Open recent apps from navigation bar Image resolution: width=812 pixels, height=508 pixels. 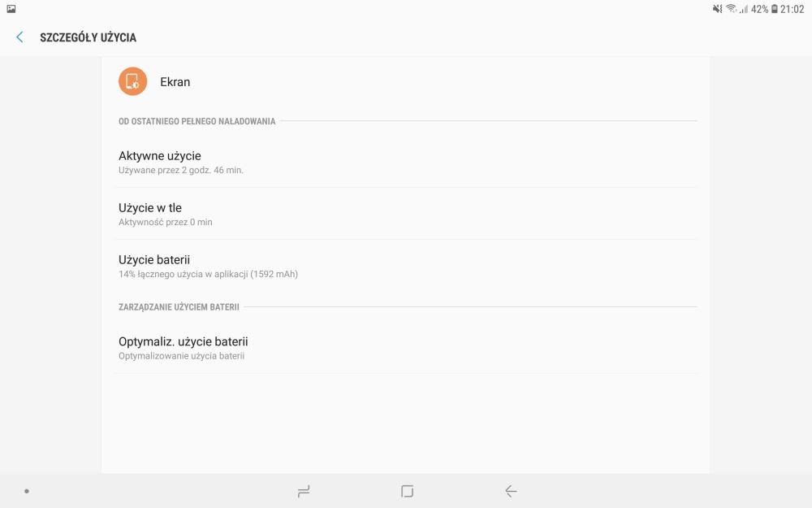304,491
